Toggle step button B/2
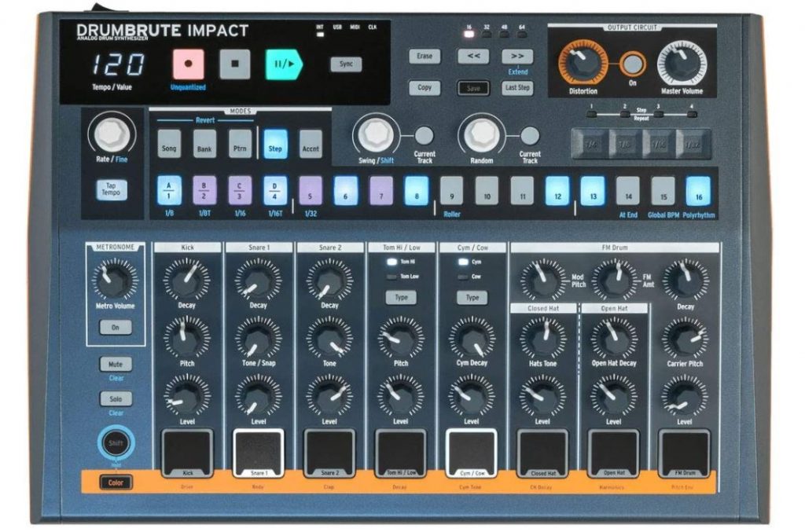Viewport: 805px width, 532px height. pos(204,191)
